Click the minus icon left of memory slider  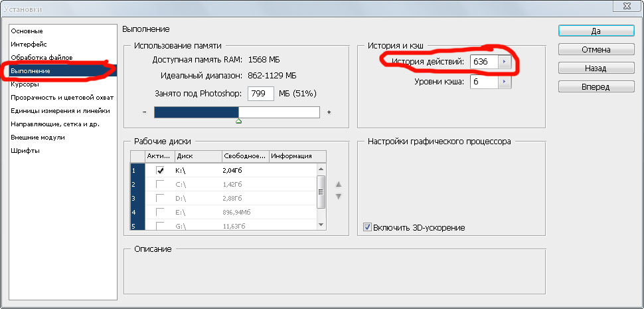144,112
